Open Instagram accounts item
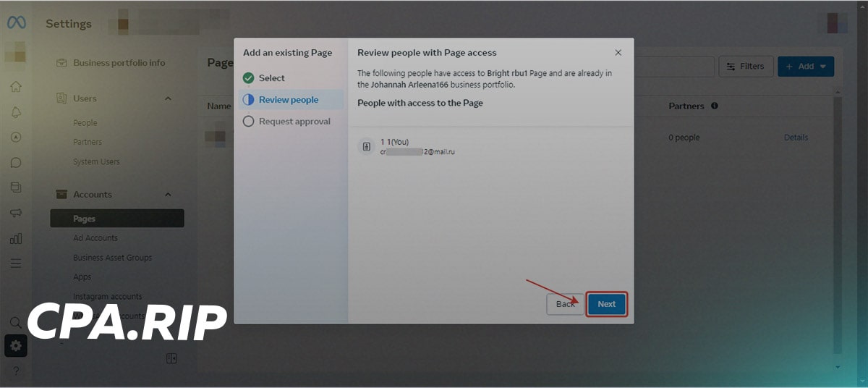 coord(108,297)
